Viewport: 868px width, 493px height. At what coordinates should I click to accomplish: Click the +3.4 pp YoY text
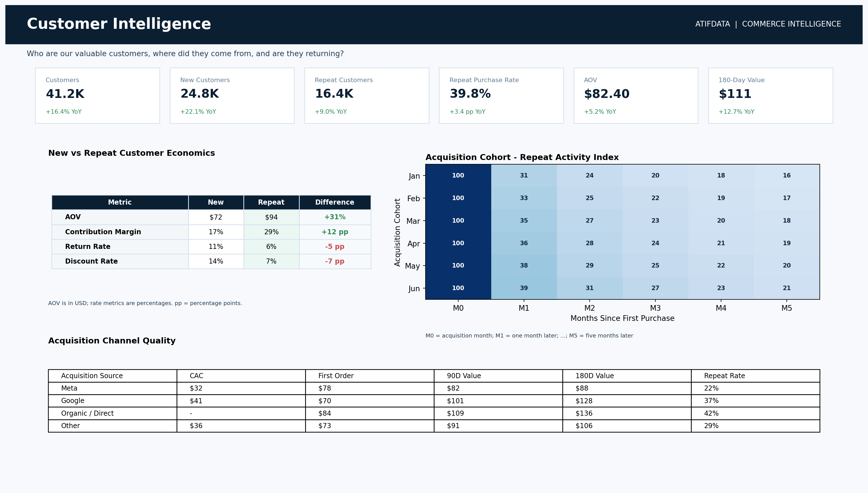coord(467,112)
